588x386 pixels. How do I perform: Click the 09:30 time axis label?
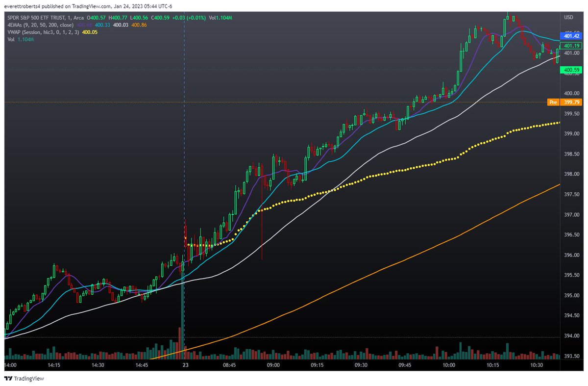point(361,365)
